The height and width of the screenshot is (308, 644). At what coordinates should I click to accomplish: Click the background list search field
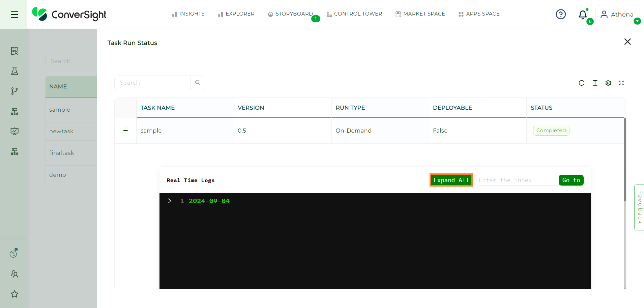[x=71, y=61]
